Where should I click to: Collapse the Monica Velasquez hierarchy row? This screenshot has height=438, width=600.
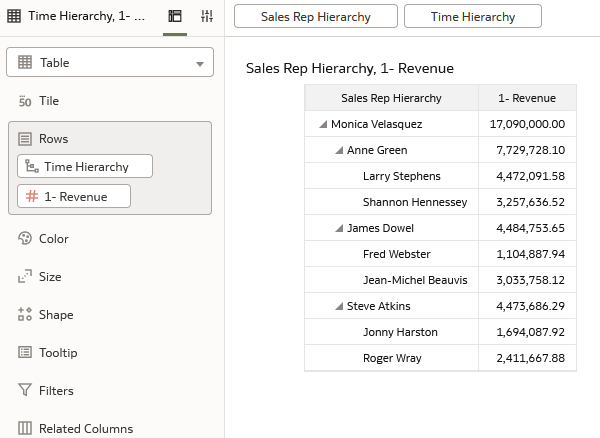(x=323, y=125)
